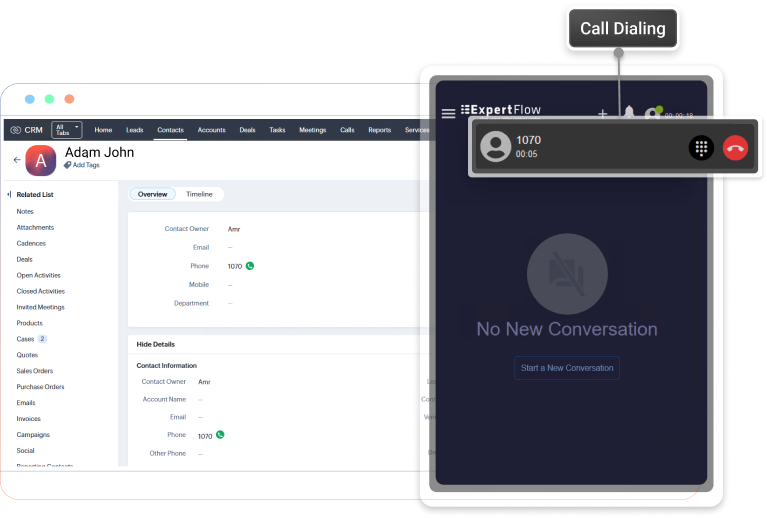Screen dimensions: 767x518
Task: Open the dialpad keypad on the call bar
Action: 701,148
